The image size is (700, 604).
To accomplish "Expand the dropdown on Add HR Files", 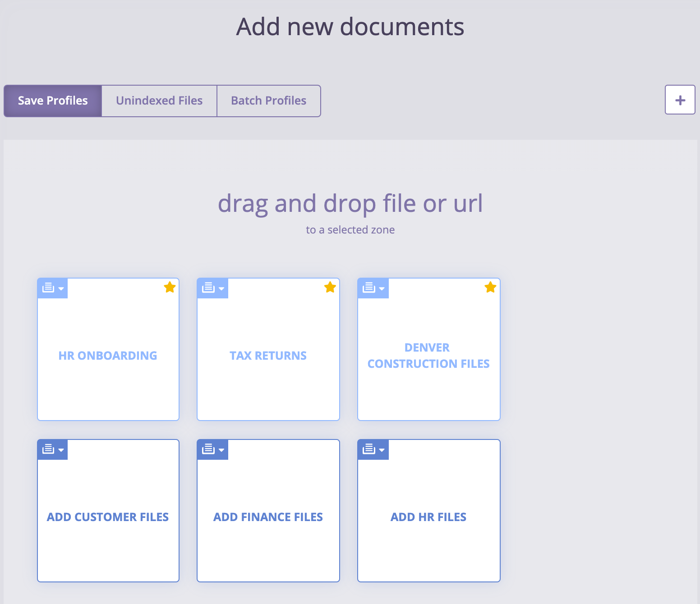I will (382, 449).
